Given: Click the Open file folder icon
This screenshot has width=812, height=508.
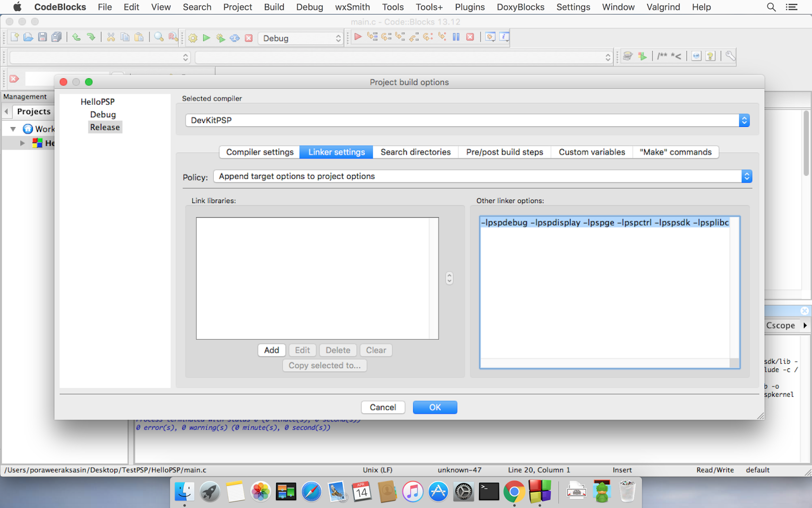Looking at the screenshot, I should click(x=28, y=37).
